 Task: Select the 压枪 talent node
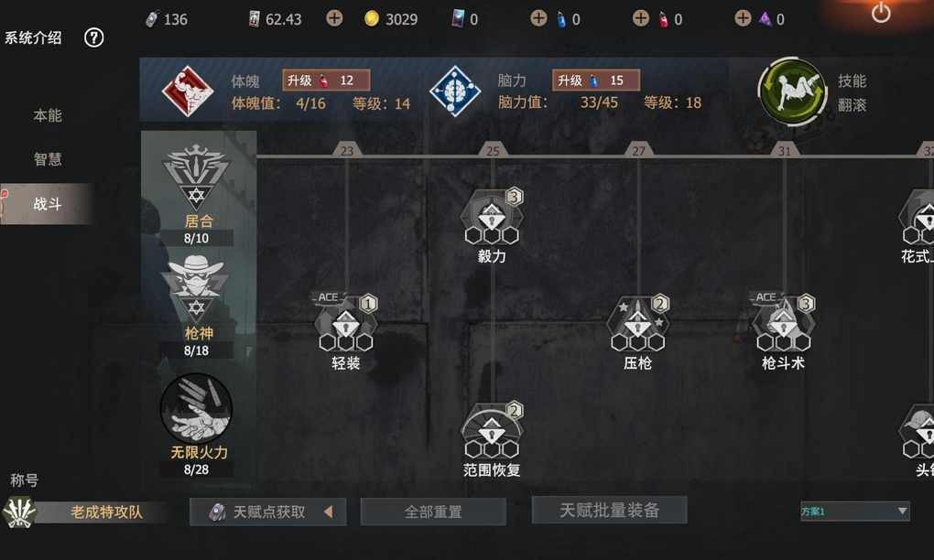[638, 326]
